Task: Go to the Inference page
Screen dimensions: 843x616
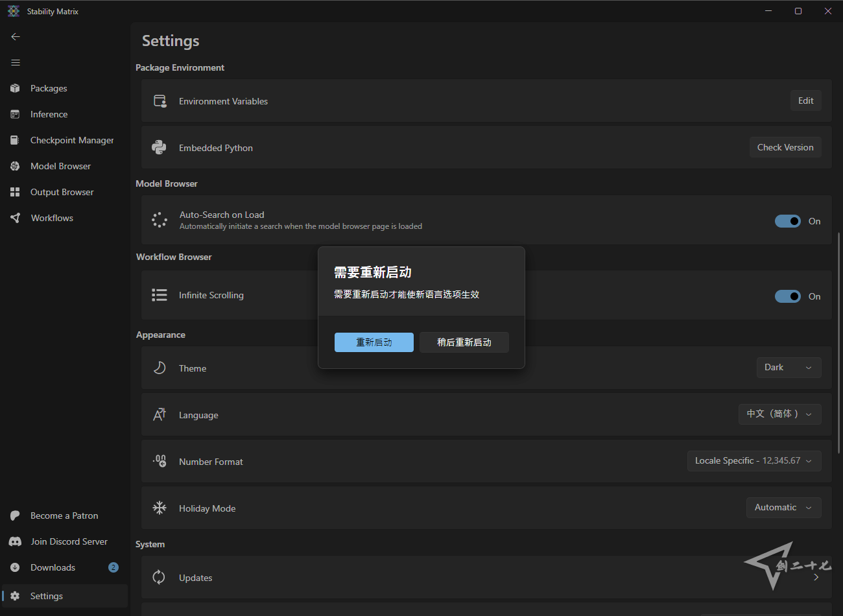Action: [x=64, y=114]
